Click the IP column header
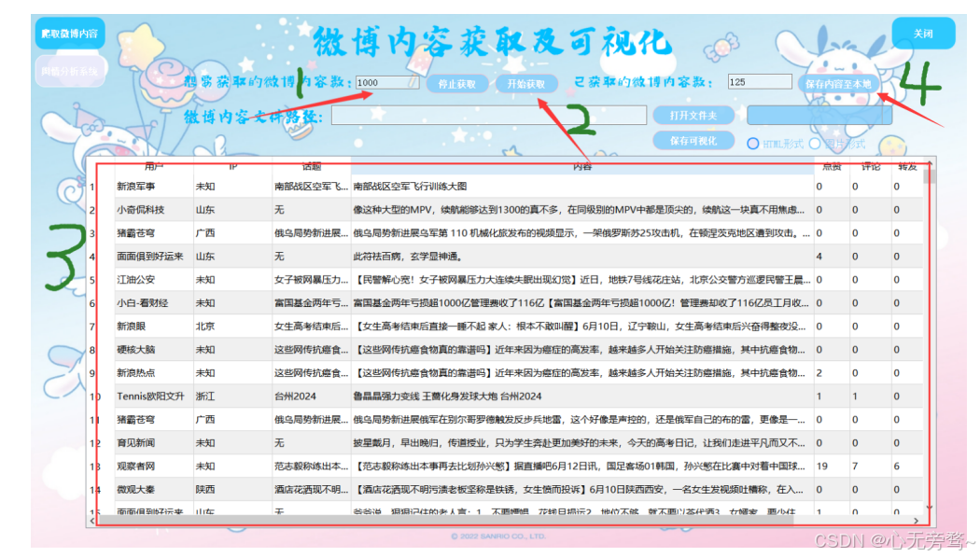This screenshot has height=557, width=980. (233, 167)
